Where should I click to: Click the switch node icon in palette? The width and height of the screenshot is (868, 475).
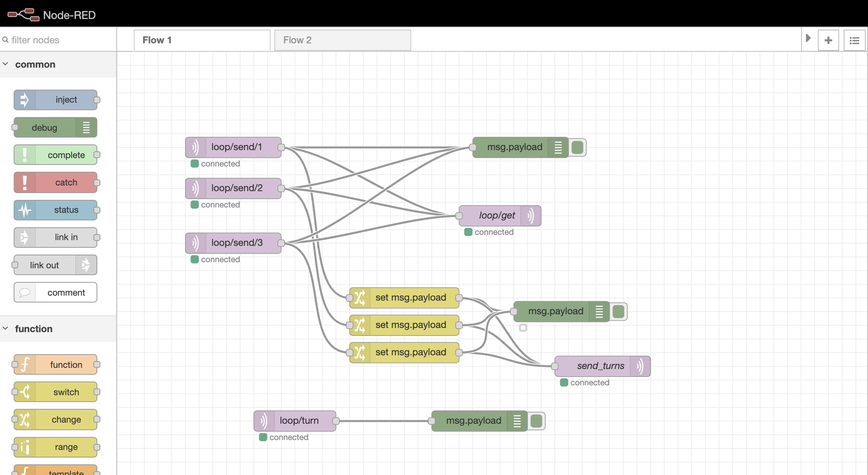pos(25,392)
